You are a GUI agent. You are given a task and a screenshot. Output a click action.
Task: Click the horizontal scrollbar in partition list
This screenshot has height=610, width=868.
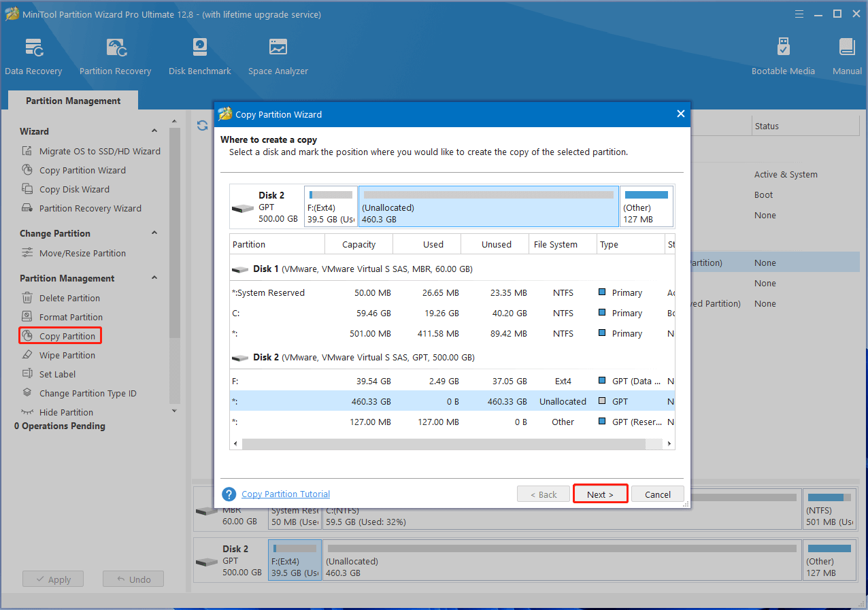coord(443,443)
